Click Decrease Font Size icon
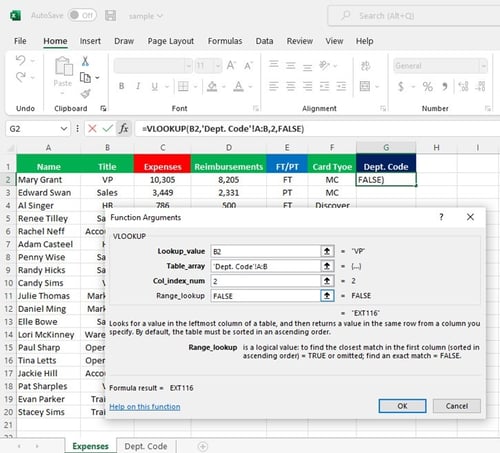This screenshot has width=500, height=453. pos(248,65)
